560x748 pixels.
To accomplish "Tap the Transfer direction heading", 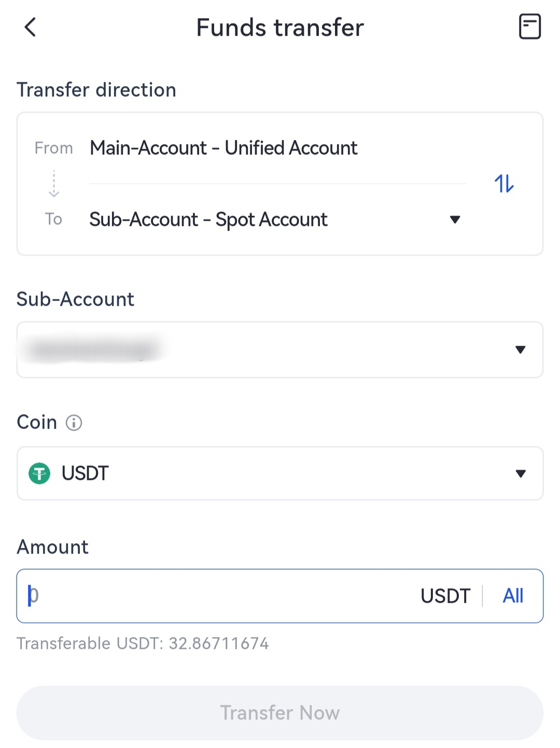I will [x=96, y=90].
